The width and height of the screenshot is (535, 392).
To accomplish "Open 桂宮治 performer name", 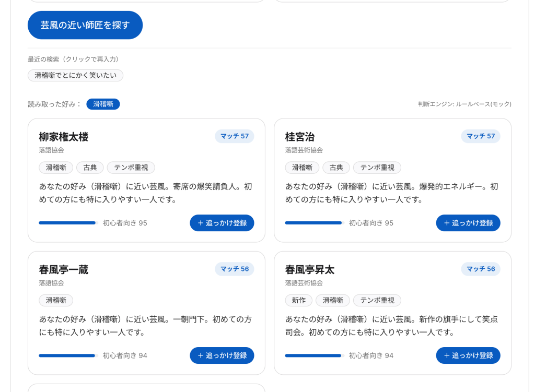I will [x=300, y=137].
